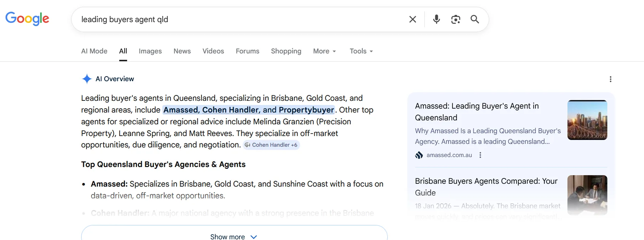Click the Amassed: bullet point text

237,190
